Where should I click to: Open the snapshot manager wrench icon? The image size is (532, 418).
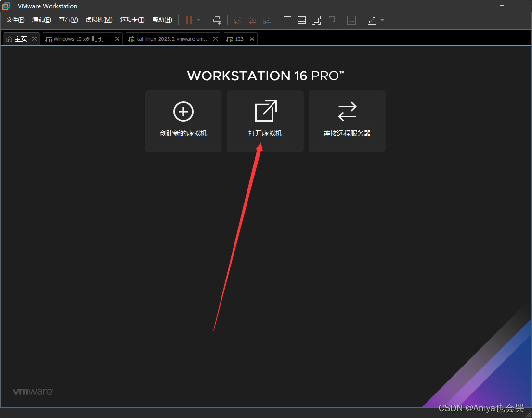(267, 20)
